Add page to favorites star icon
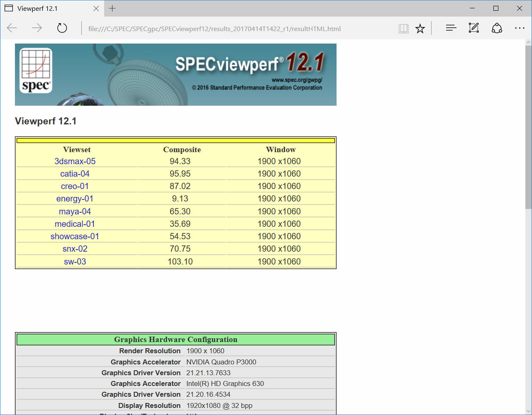 [420, 29]
